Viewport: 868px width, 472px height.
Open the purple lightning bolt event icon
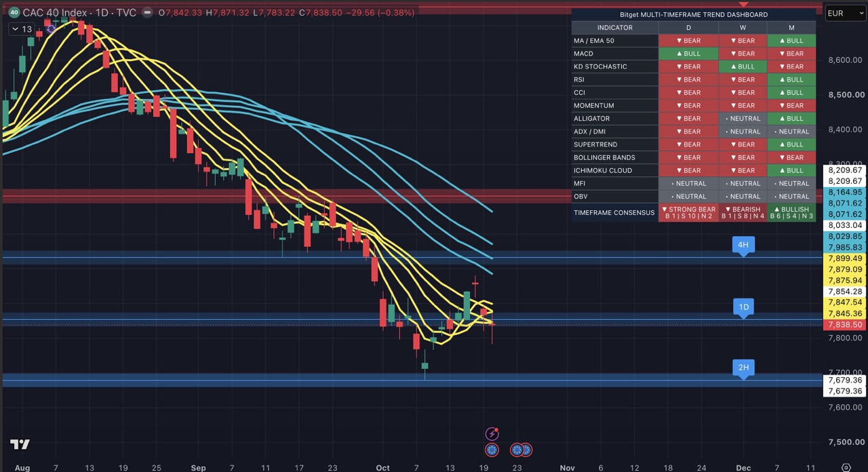point(492,433)
